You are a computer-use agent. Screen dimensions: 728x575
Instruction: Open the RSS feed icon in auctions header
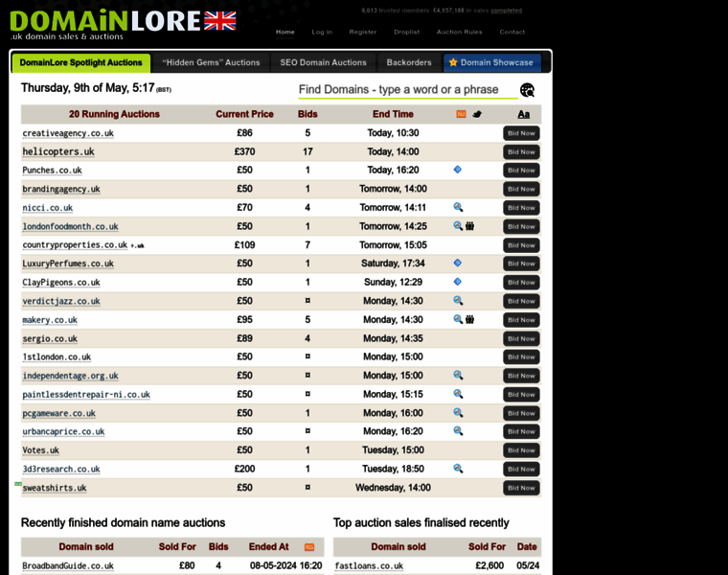coord(461,114)
